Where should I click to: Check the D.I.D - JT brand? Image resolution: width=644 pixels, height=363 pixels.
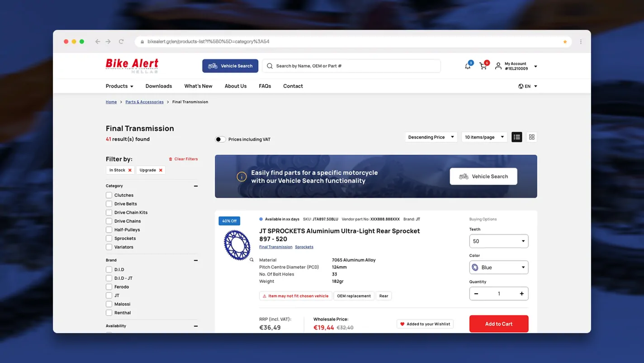click(x=109, y=278)
